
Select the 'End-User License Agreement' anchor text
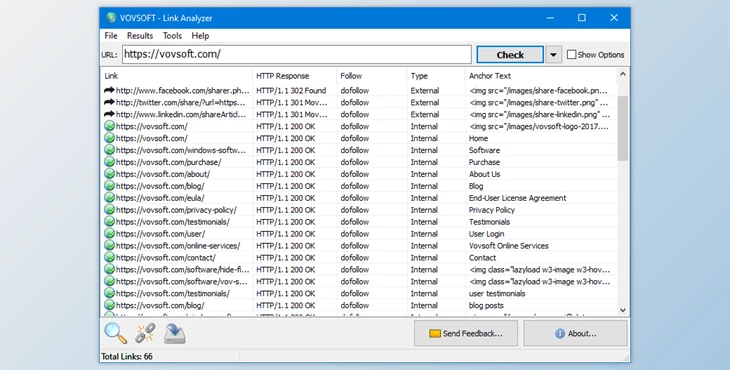point(517,198)
